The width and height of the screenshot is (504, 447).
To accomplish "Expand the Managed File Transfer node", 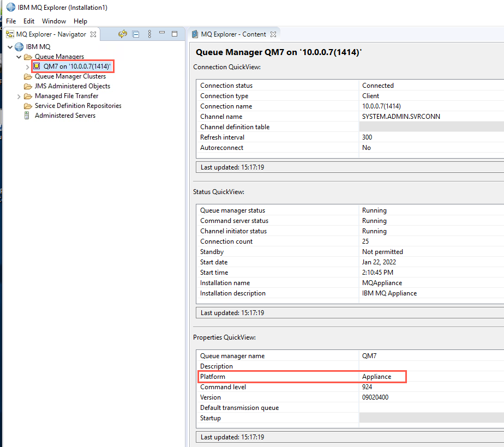I will 19,96.
